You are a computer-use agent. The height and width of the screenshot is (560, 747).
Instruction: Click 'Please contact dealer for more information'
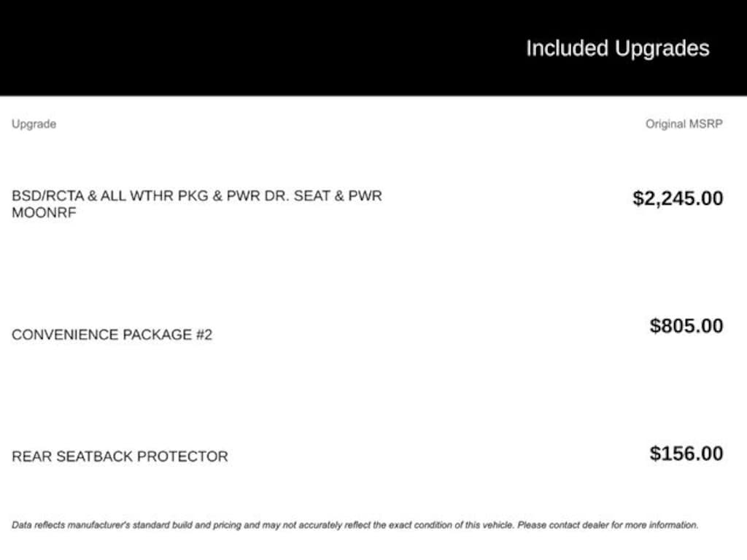coord(608,524)
